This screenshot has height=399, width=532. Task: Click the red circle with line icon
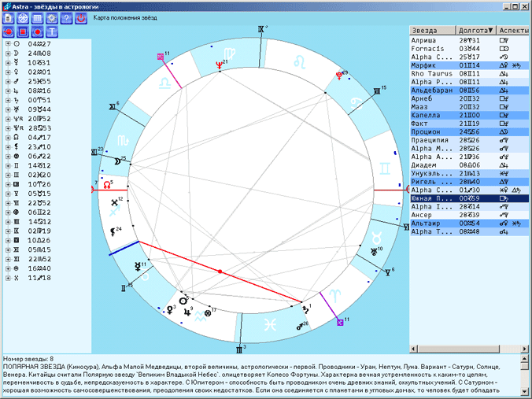(9, 32)
